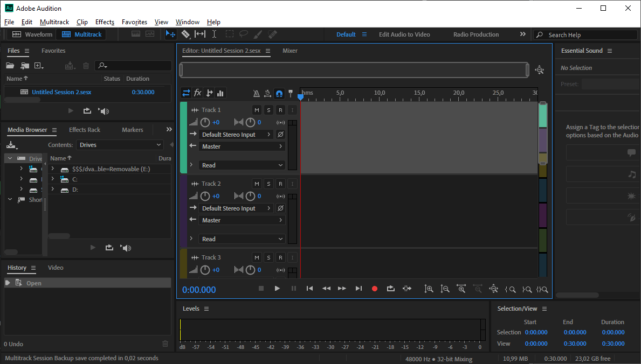Open file icon in Files panel

click(x=10, y=65)
